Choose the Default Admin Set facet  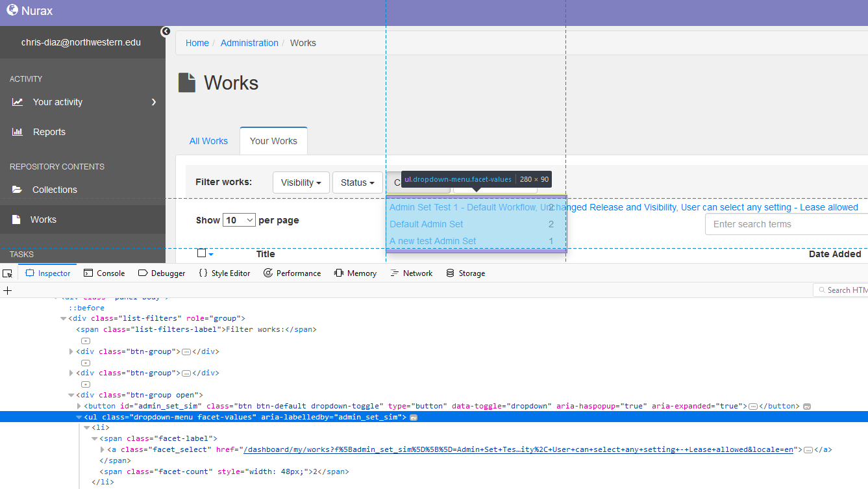tap(427, 224)
